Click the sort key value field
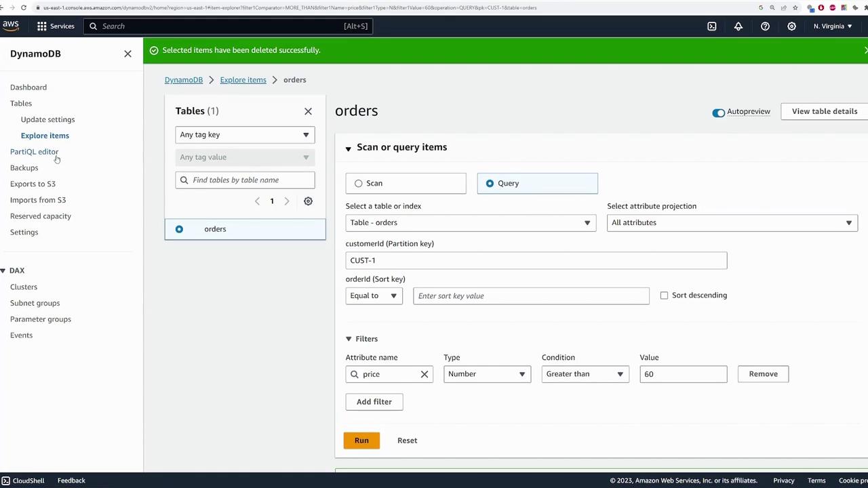The image size is (868, 488). 531,296
